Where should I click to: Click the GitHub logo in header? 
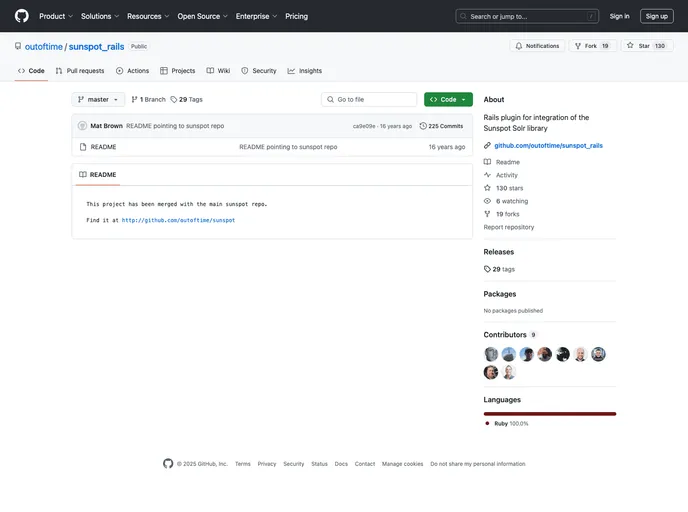(22, 16)
